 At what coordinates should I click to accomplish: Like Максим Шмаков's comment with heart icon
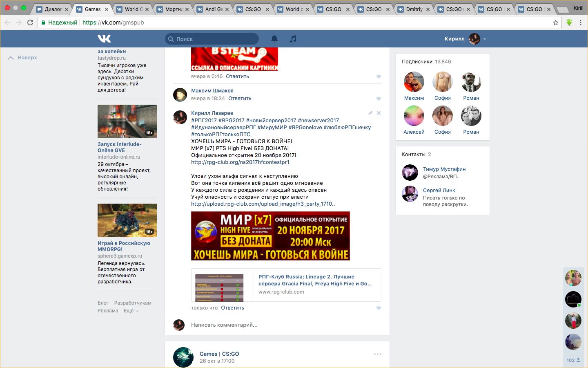pos(379,99)
